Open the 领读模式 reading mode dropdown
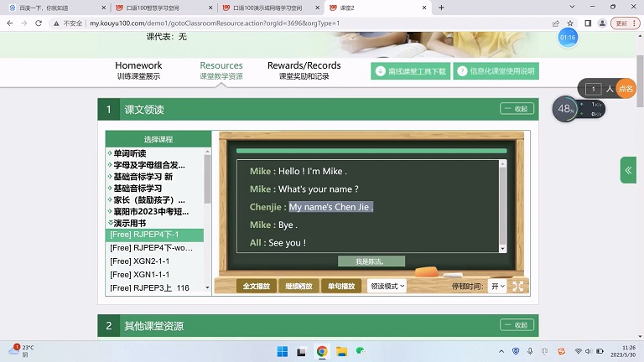The image size is (644, 362). pos(386,286)
